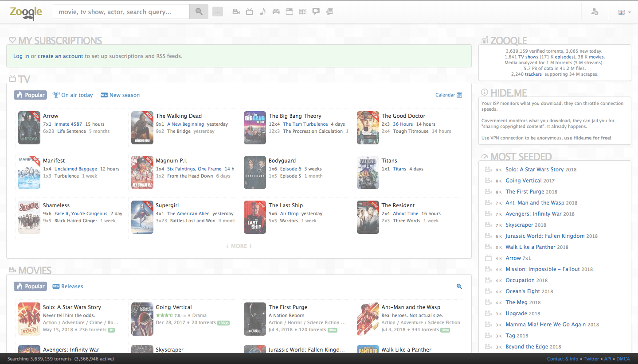Click the magnifier search button
The height and width of the screenshot is (364, 638).
tap(199, 12)
